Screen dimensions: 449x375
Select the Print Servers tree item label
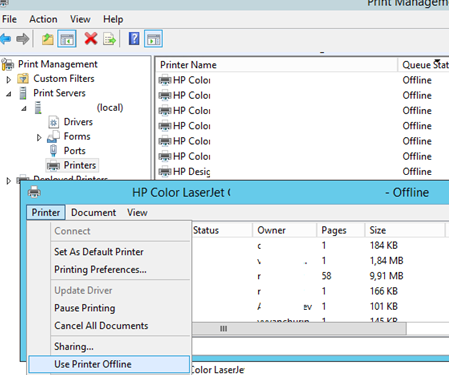(x=59, y=93)
